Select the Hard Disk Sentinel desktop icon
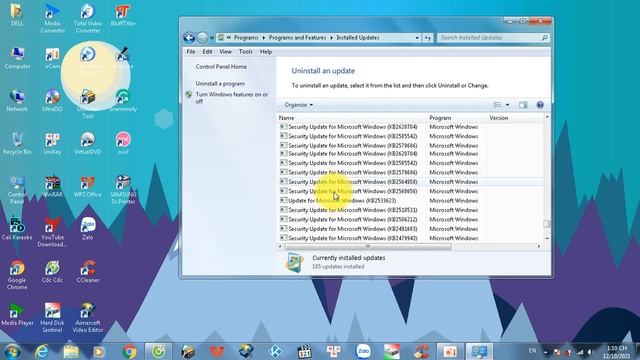This screenshot has height=360, width=640. coord(52,318)
